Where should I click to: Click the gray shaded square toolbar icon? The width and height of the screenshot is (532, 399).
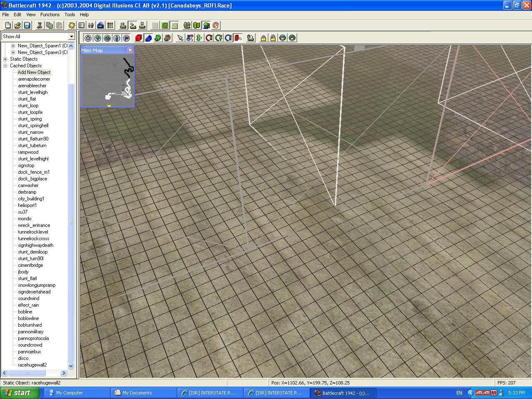pos(81,25)
